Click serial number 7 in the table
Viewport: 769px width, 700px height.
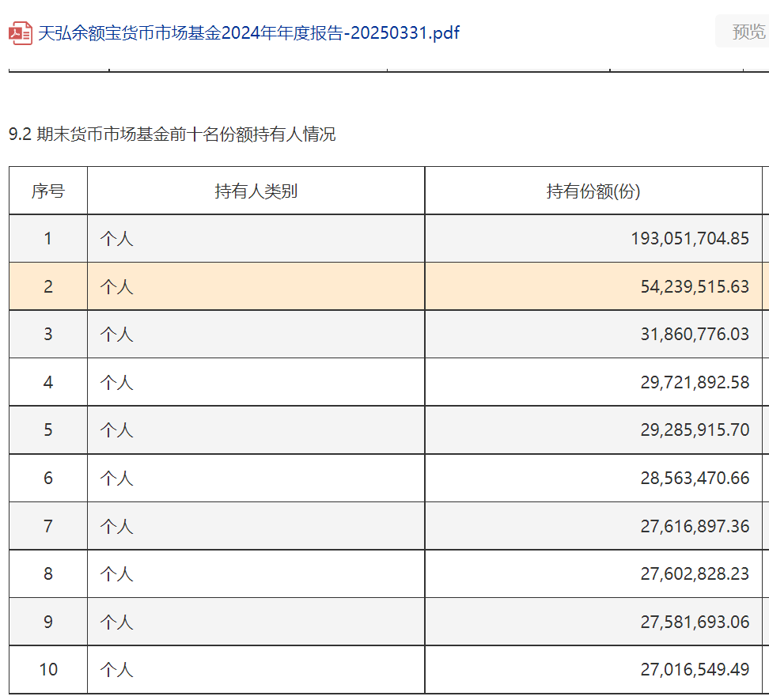coord(48,526)
